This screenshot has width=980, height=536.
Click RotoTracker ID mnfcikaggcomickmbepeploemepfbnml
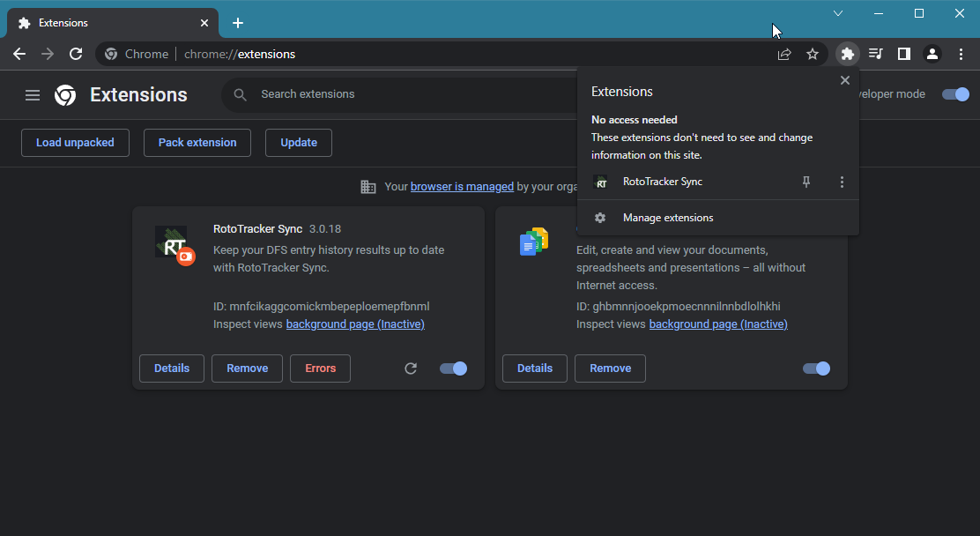click(322, 307)
